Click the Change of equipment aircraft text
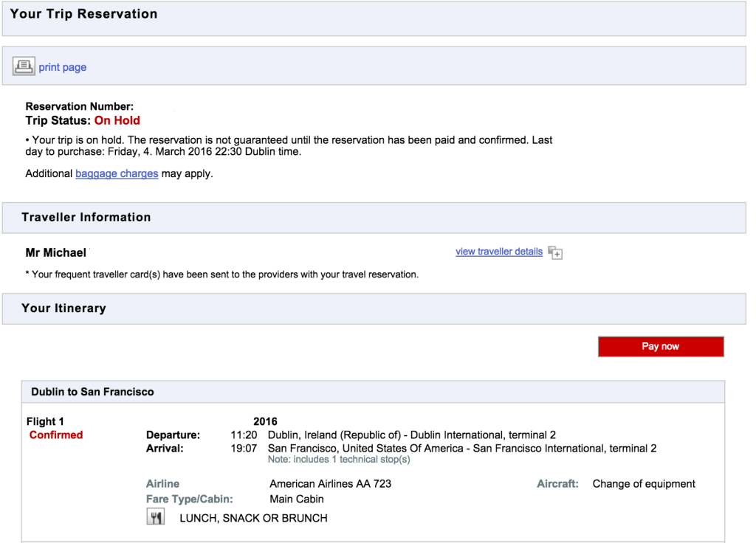 pos(644,484)
